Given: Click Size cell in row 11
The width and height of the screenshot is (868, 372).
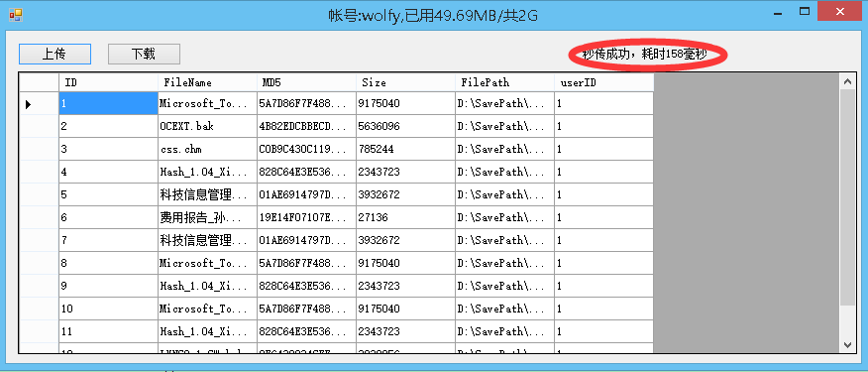Looking at the screenshot, I should coord(406,331).
